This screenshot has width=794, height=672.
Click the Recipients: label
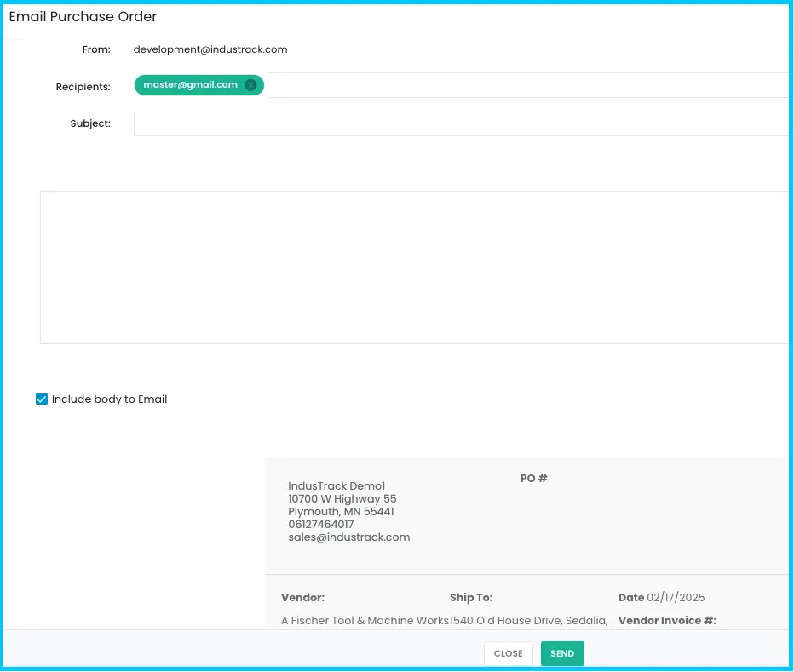[83, 87]
